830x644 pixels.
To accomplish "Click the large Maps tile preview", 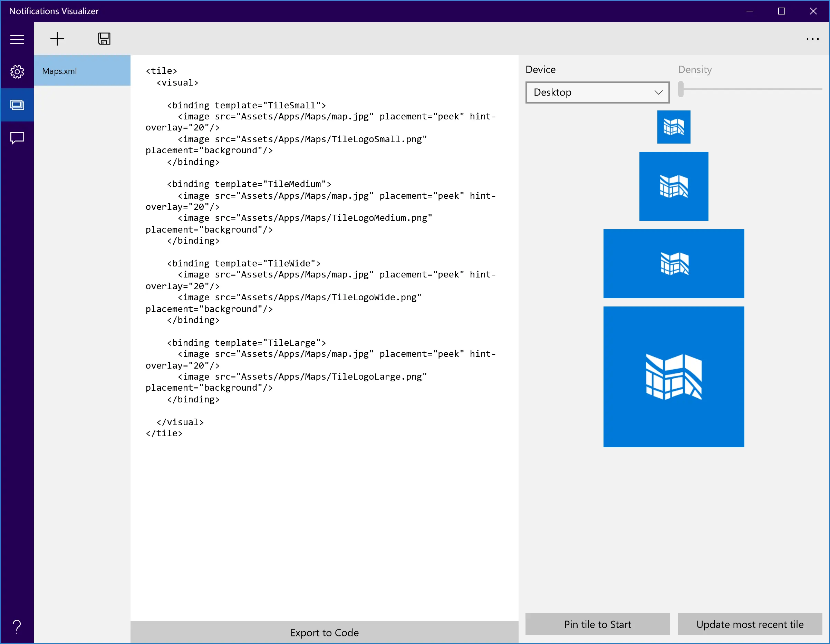I will point(673,377).
